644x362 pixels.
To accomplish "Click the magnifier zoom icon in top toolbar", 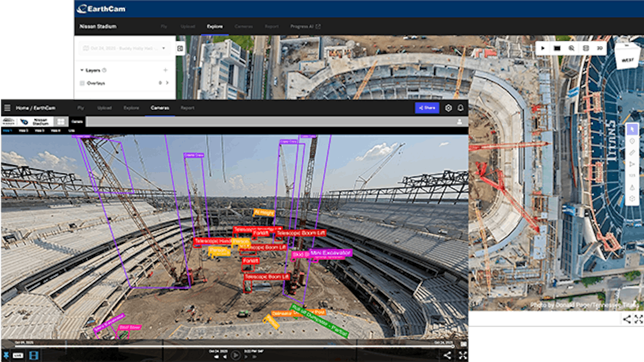I will pos(570,48).
